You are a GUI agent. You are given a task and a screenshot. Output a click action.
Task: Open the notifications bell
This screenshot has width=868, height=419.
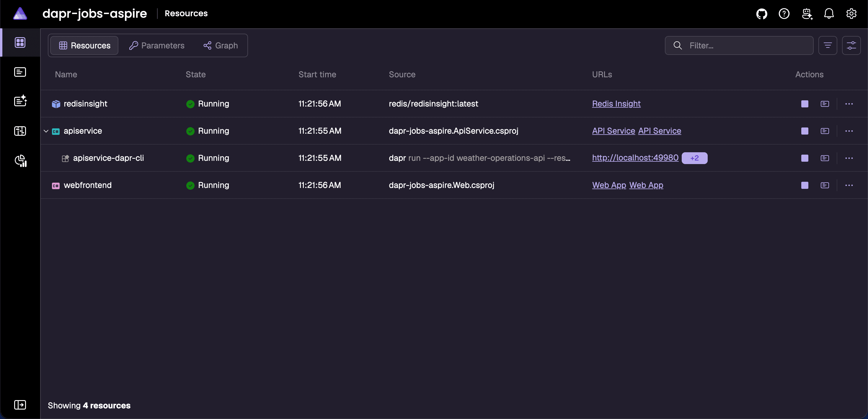click(829, 14)
